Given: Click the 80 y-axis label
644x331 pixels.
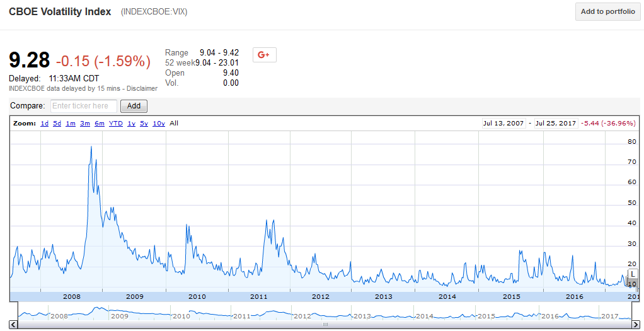Looking at the screenshot, I should [x=632, y=141].
